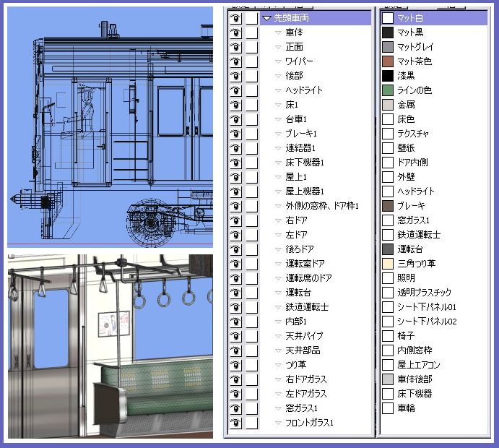Select 先頭車両 in the object list
Screen dimensions: 499x448
pos(316,18)
